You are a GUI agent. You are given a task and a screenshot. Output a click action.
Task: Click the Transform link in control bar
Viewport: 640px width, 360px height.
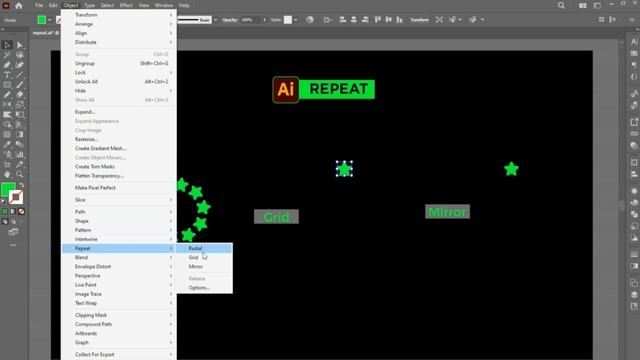coord(419,20)
